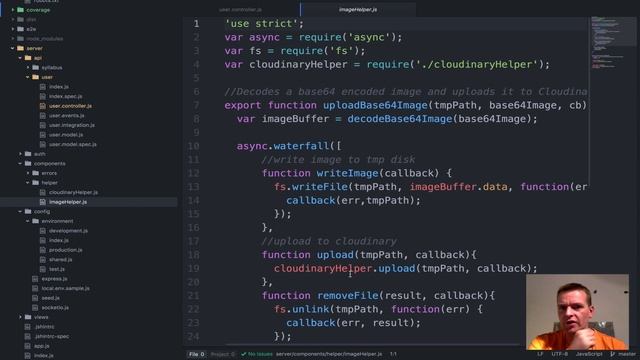The height and width of the screenshot is (360, 640).
Task: Open local.env.sample.js file
Action: click(x=65, y=288)
